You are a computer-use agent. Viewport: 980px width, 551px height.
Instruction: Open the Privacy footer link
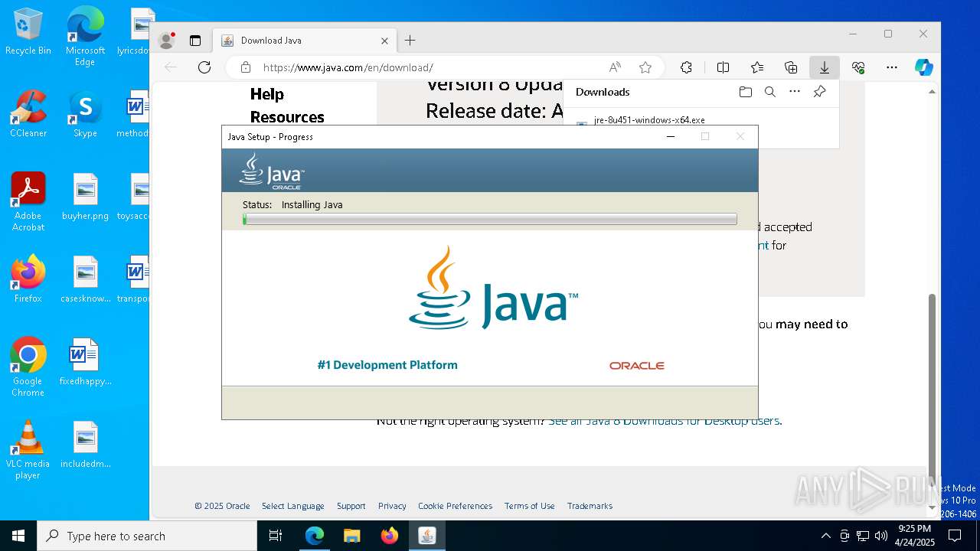pyautogui.click(x=392, y=506)
